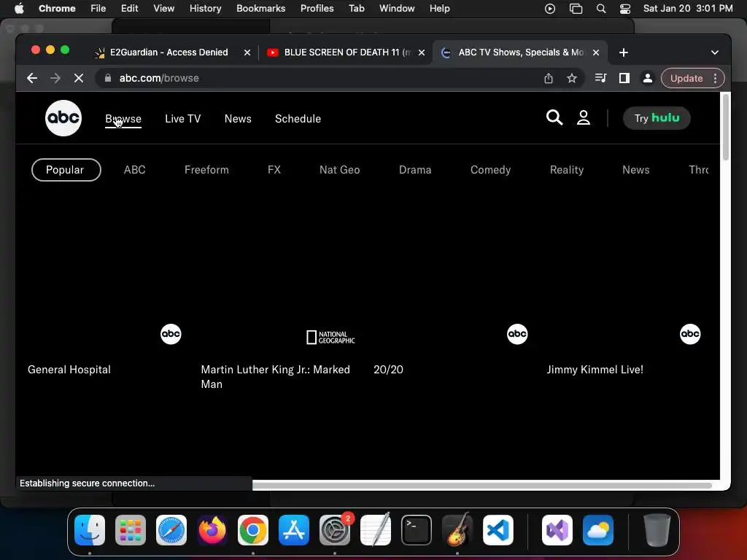Open the ABC account profile icon
This screenshot has height=560, width=747.
pos(583,117)
